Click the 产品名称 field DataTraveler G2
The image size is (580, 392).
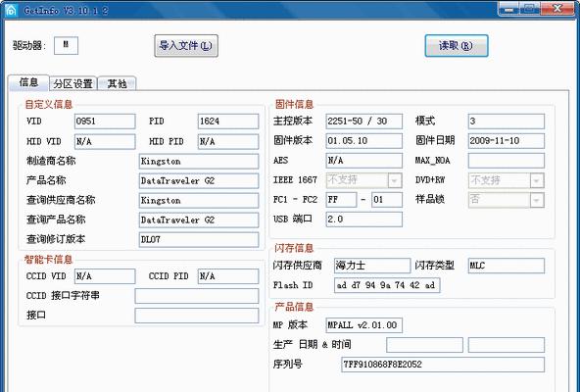coord(199,181)
